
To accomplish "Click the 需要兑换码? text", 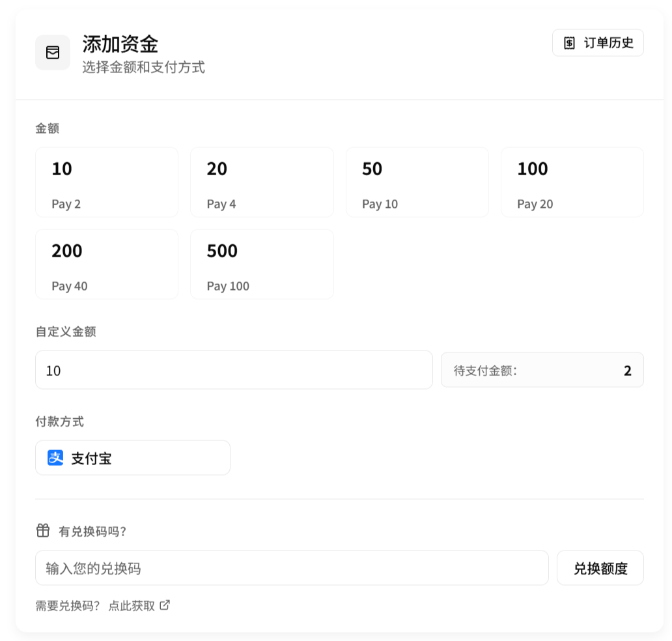I will click(x=68, y=605).
